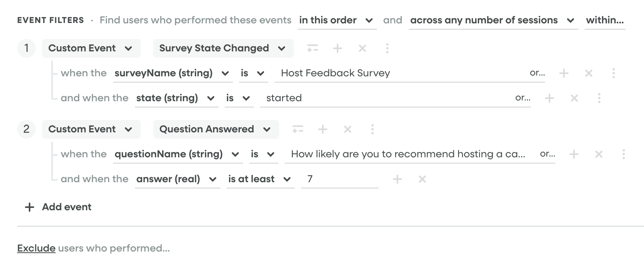Open 'across any number of sessions' dropdown
The height and width of the screenshot is (271, 644).
pos(492,20)
